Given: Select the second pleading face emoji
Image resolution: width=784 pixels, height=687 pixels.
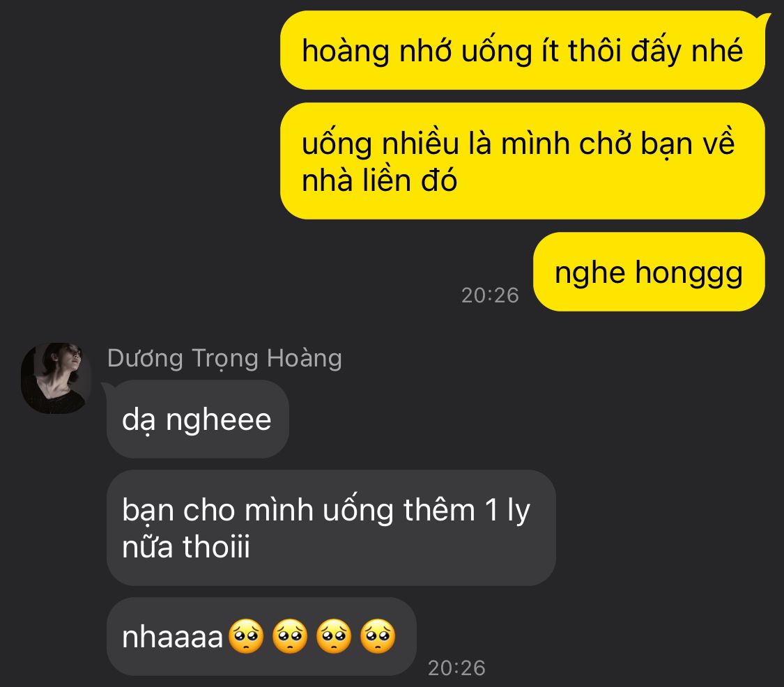Looking at the screenshot, I should point(290,637).
